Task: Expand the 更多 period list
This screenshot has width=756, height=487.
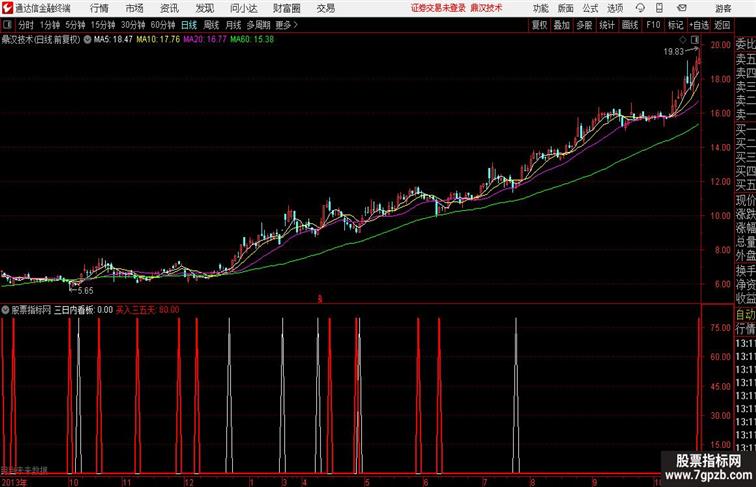Action: 287,25
